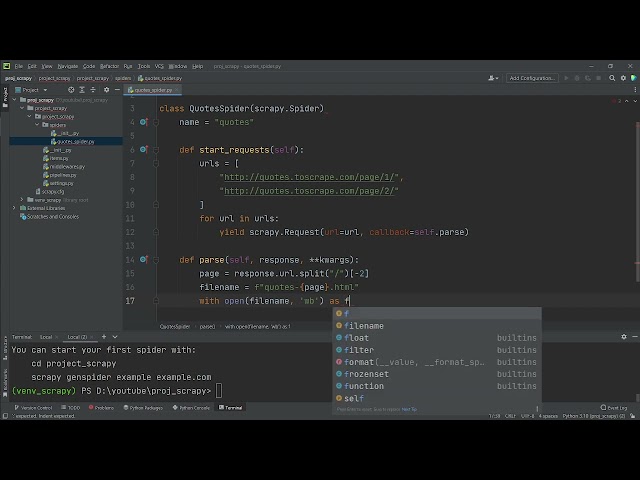
Task: Click the greyed-out Stop square icon
Action: click(598, 78)
